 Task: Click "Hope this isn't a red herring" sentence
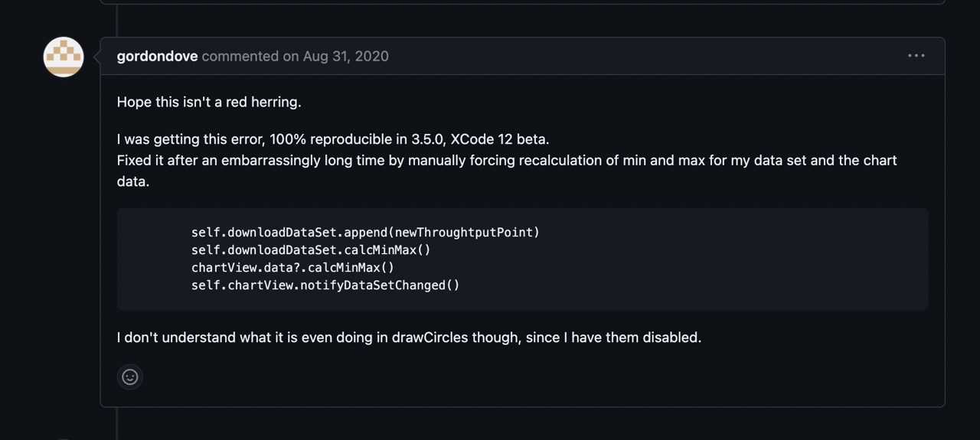(x=209, y=102)
